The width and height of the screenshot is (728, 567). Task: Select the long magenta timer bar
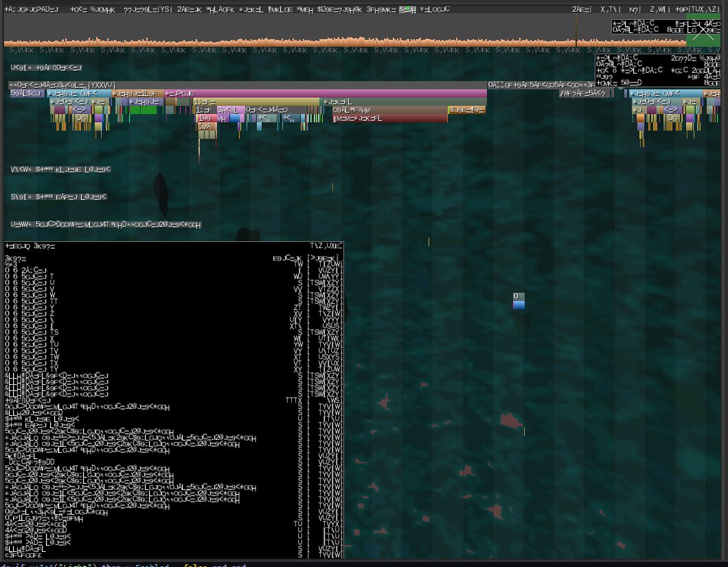tap(326, 94)
